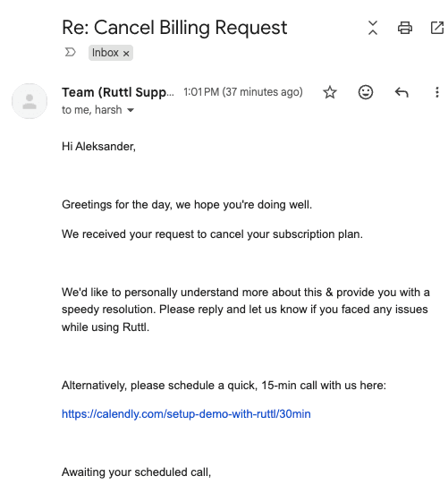The width and height of the screenshot is (448, 493).
Task: Click the 'Hi Aleksander,' greeting line
Action: pos(98,147)
